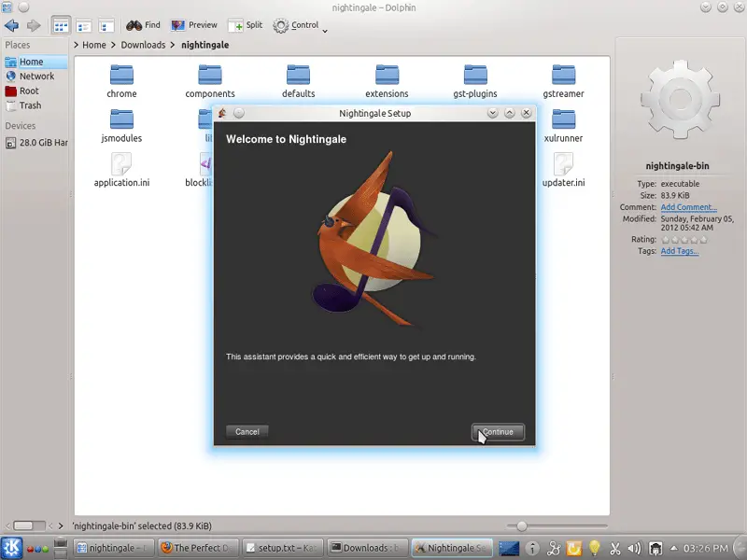Viewport: 747px width, 560px height.
Task: Click Downloads in the breadcrumb path
Action: click(x=143, y=45)
